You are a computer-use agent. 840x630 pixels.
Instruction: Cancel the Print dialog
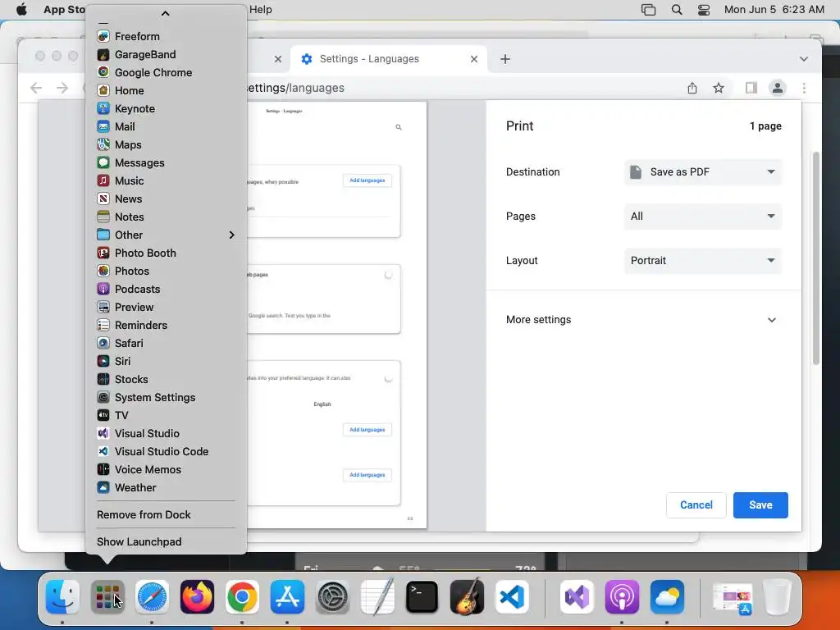696,505
